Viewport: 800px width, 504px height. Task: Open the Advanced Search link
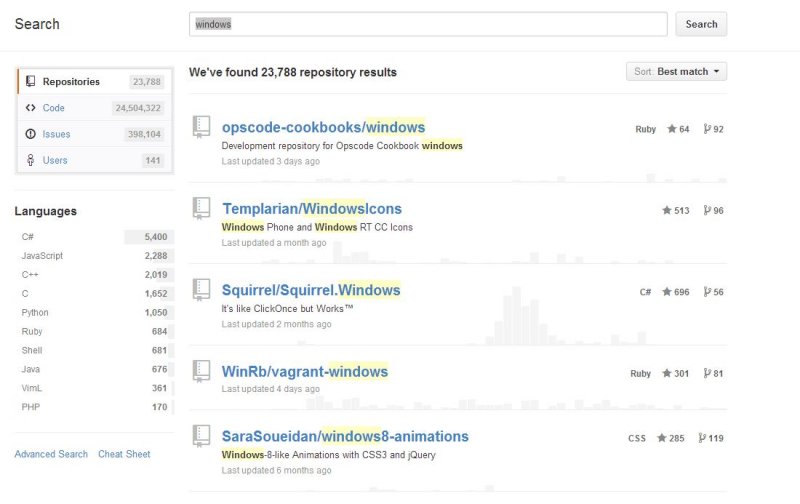pos(51,454)
